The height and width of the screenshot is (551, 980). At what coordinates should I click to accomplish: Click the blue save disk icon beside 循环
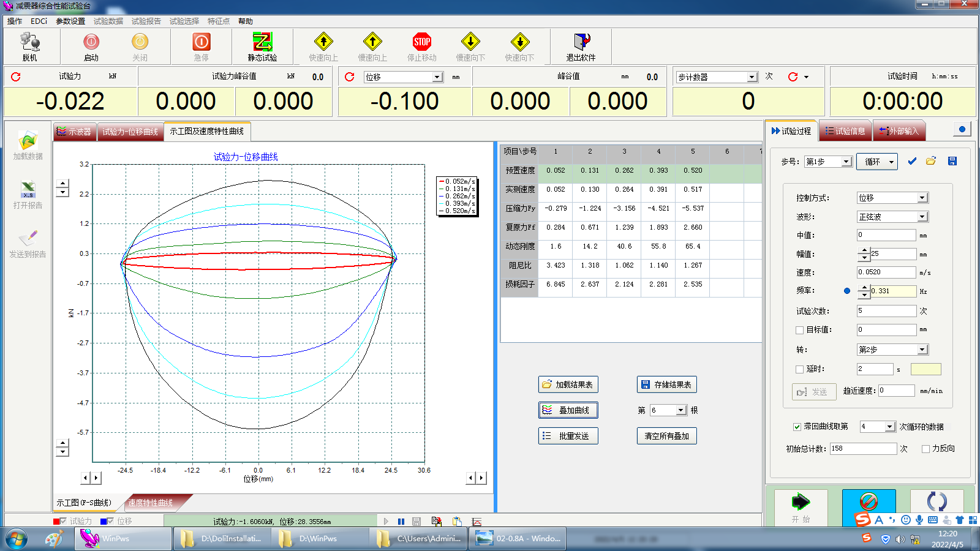point(952,161)
